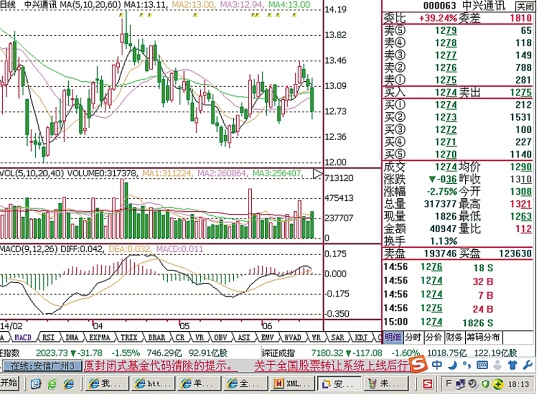Open the 18:13 system clock

(518, 384)
